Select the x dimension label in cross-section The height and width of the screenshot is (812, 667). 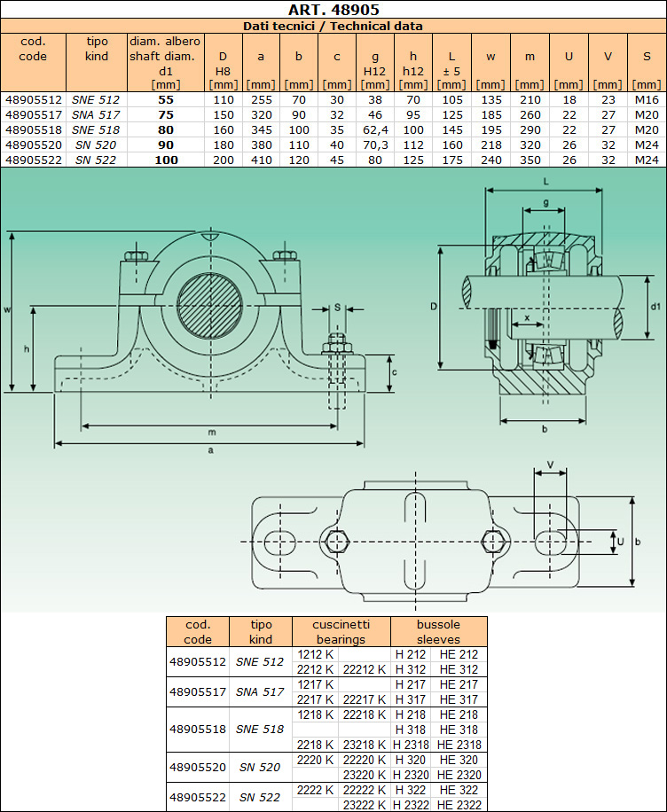(x=527, y=316)
